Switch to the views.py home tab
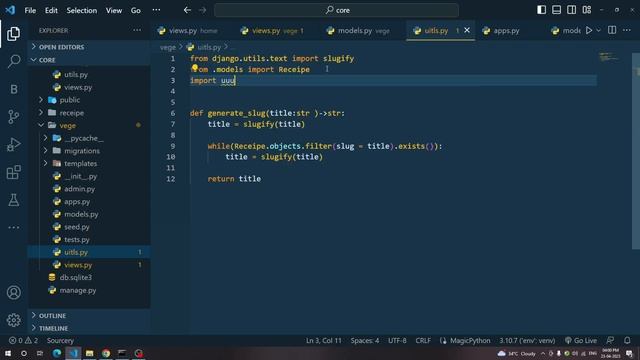The width and height of the screenshot is (640, 360). tap(192, 31)
